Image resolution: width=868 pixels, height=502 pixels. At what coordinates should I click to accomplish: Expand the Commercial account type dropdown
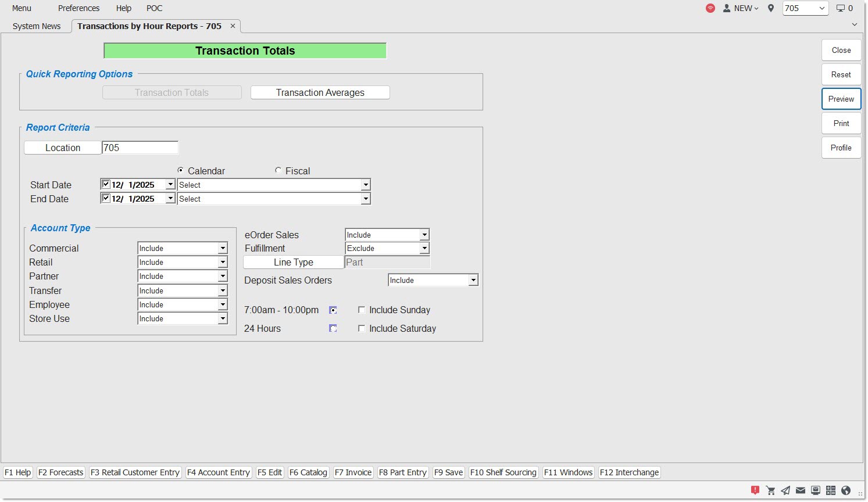click(223, 249)
